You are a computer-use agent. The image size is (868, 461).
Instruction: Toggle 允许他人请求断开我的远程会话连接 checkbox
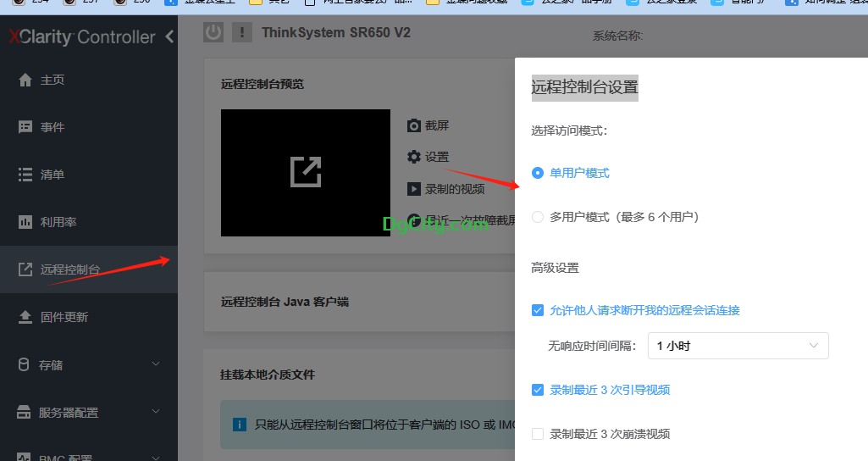pos(538,310)
